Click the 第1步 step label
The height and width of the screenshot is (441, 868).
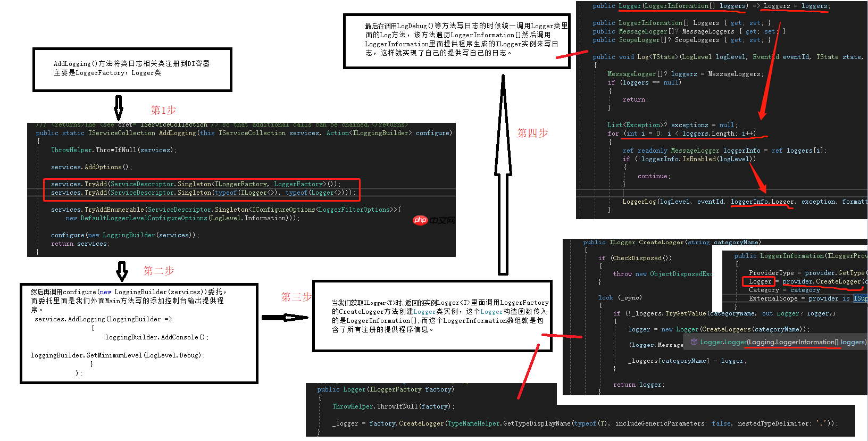coord(163,110)
